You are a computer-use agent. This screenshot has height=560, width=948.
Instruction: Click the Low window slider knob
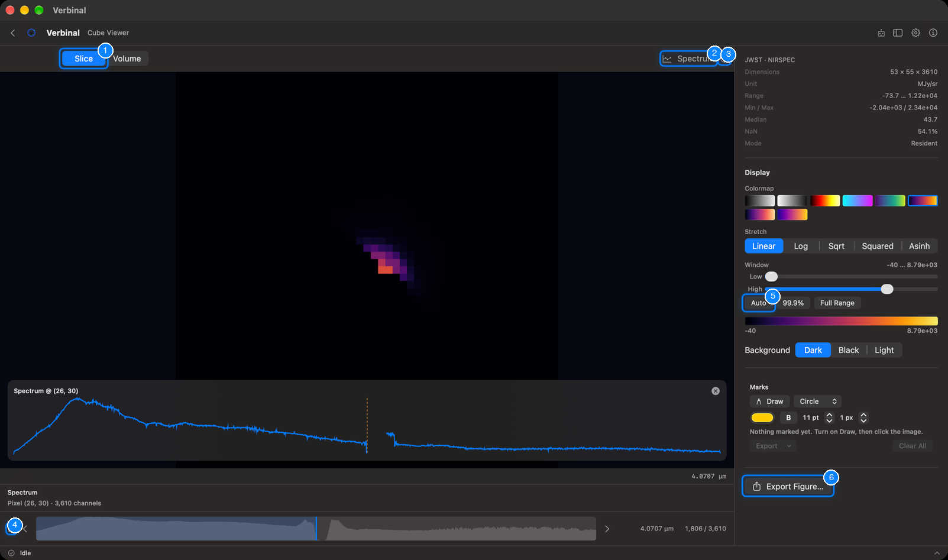click(x=771, y=277)
